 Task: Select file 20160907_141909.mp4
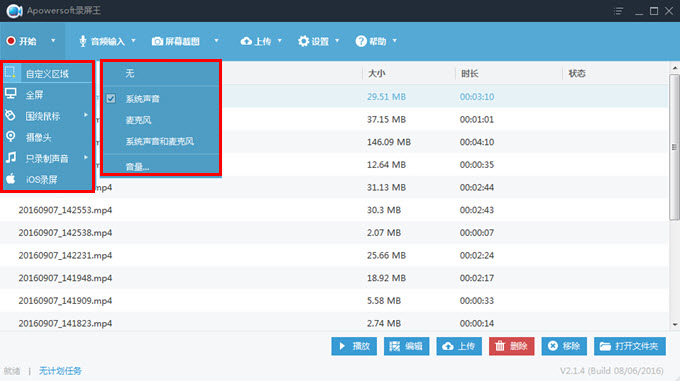click(x=65, y=300)
